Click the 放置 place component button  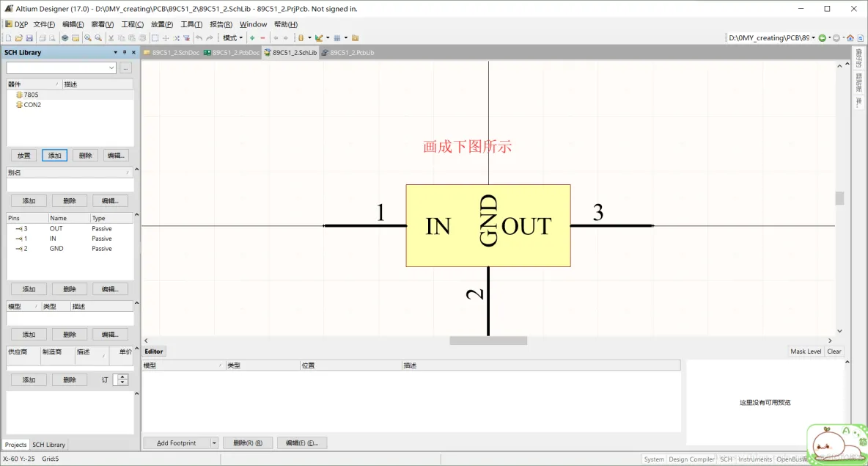tap(23, 156)
